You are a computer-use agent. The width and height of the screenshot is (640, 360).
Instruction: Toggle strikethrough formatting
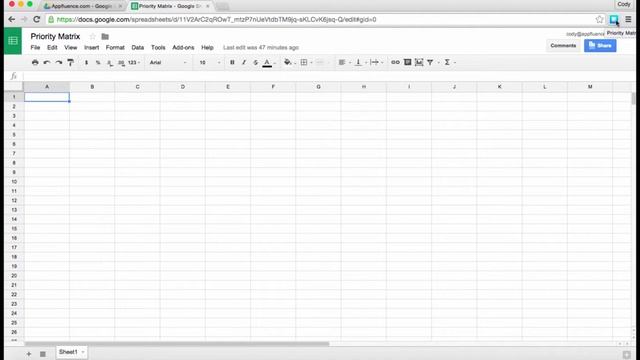tap(256, 62)
